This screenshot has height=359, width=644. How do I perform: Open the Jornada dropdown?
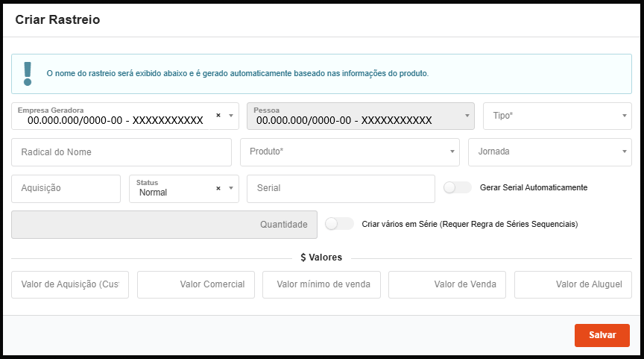pos(549,152)
